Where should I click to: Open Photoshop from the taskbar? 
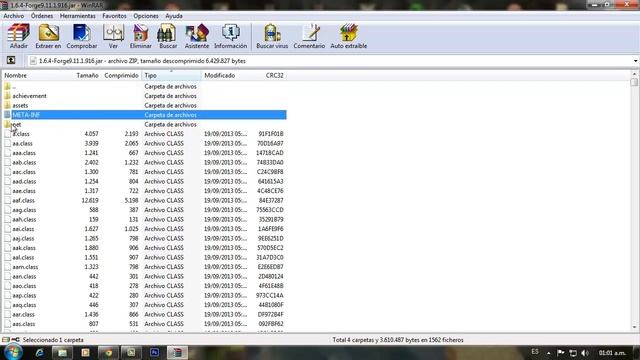(154, 352)
